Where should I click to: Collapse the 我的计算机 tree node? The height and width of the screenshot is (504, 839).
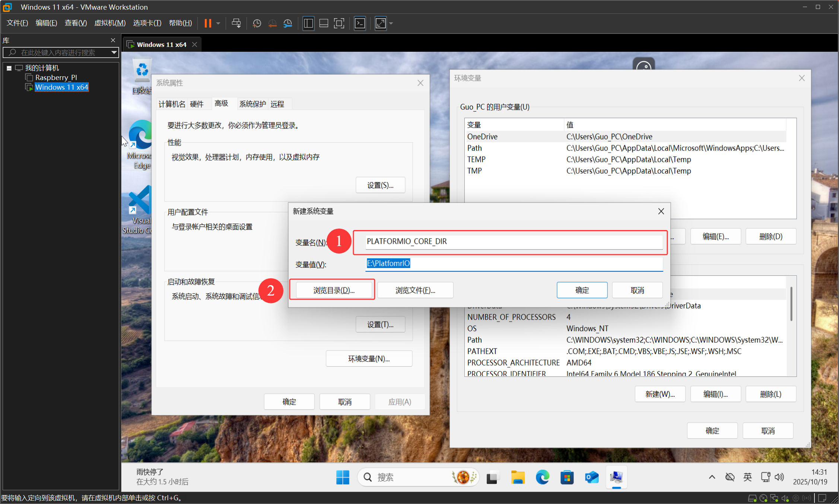(x=9, y=68)
